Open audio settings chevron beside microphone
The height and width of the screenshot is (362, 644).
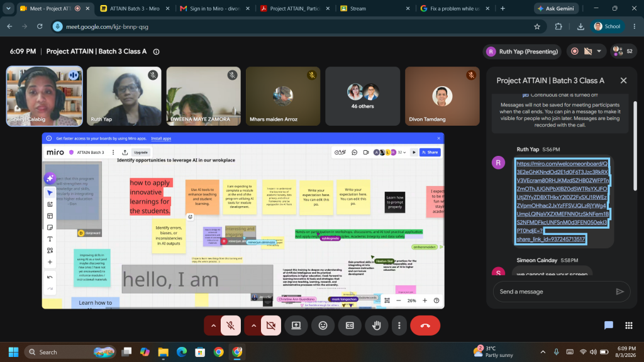pyautogui.click(x=213, y=326)
